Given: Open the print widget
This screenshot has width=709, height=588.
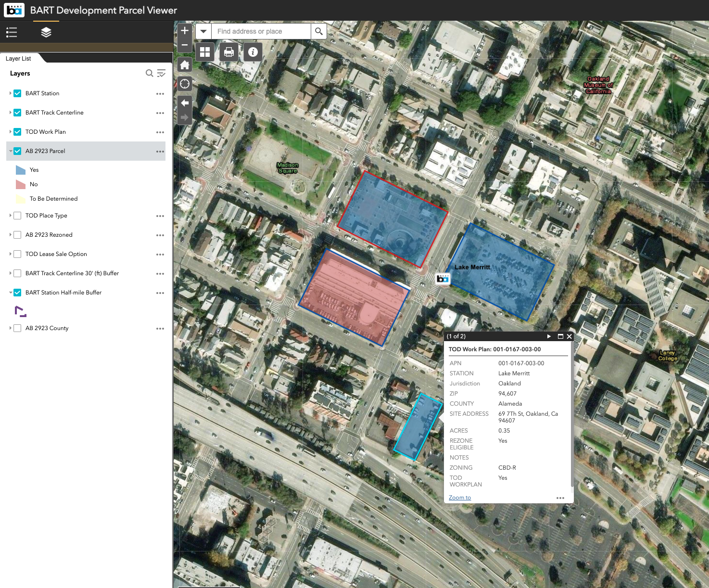Looking at the screenshot, I should [229, 52].
